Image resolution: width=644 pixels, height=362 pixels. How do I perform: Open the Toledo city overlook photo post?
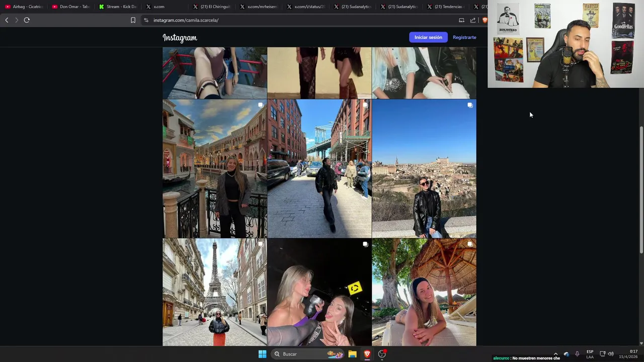(x=424, y=168)
